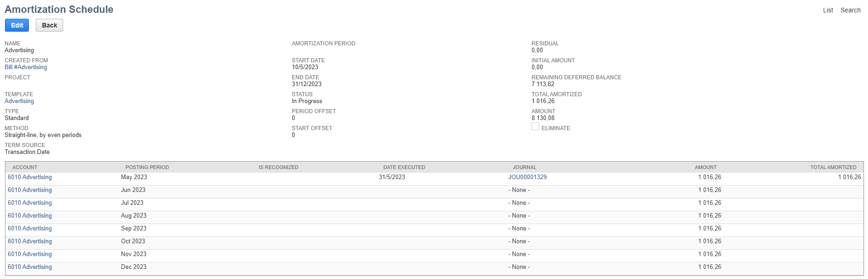This screenshot has width=868, height=279.
Task: Click the Posting Period column header
Action: [x=147, y=167]
